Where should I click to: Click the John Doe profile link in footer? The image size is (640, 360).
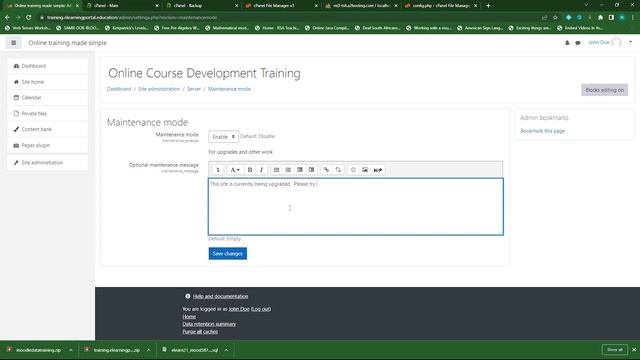tap(239, 309)
